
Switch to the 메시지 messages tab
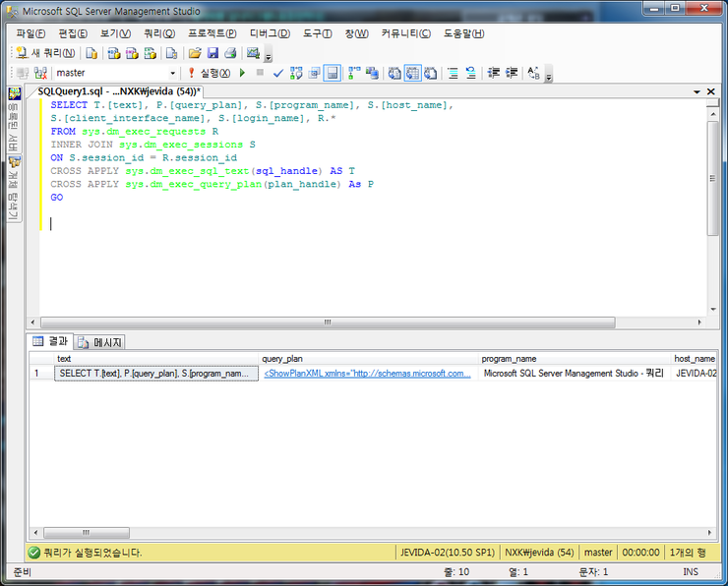99,342
